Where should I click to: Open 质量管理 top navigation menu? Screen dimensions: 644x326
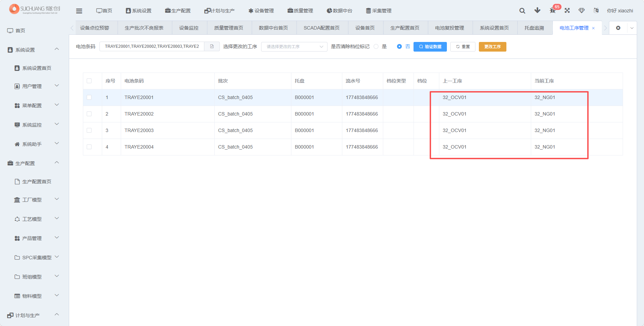(x=300, y=11)
